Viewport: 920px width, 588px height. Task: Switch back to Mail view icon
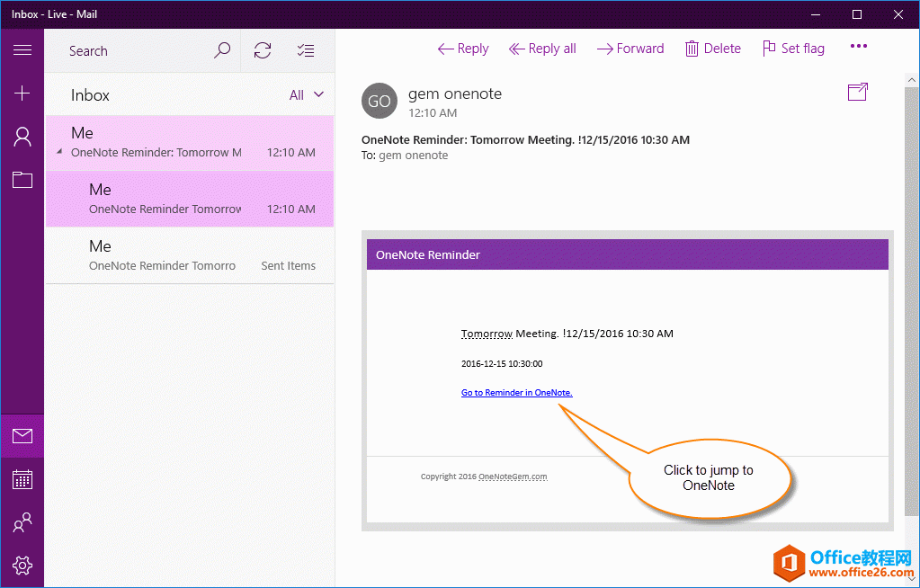pyautogui.click(x=22, y=436)
